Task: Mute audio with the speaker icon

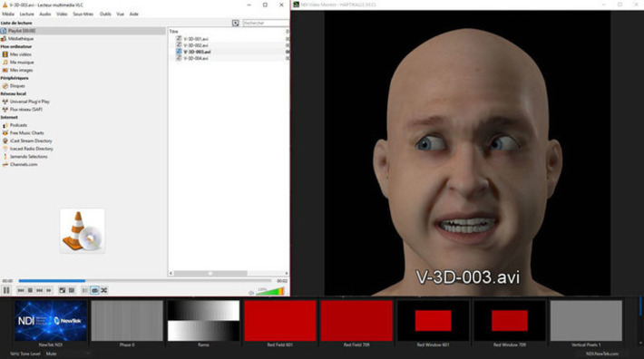Action: tap(251, 293)
